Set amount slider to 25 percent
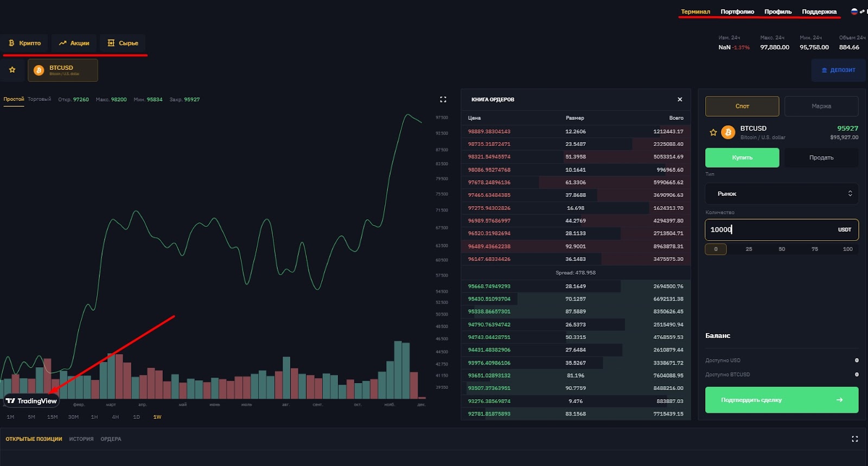The width and height of the screenshot is (868, 466). [x=749, y=249]
